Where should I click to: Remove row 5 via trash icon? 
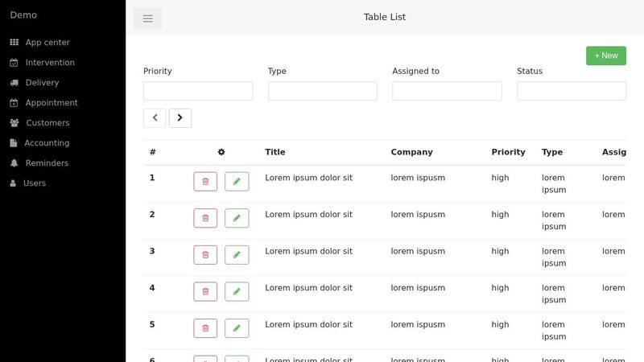[205, 328]
